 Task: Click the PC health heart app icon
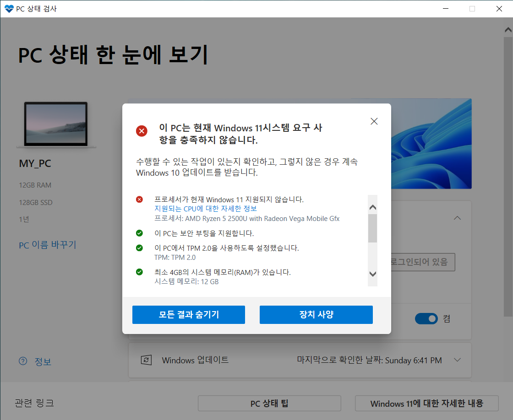(9, 9)
